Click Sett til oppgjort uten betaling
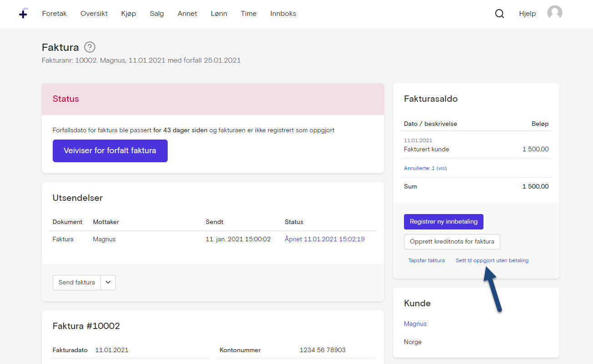This screenshot has width=593, height=364. 492,260
